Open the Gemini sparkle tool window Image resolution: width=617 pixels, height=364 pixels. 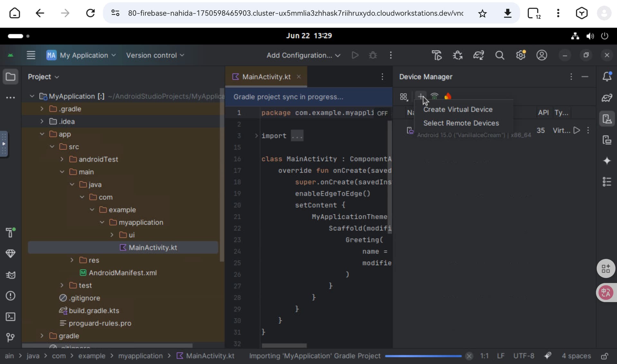[x=607, y=161]
